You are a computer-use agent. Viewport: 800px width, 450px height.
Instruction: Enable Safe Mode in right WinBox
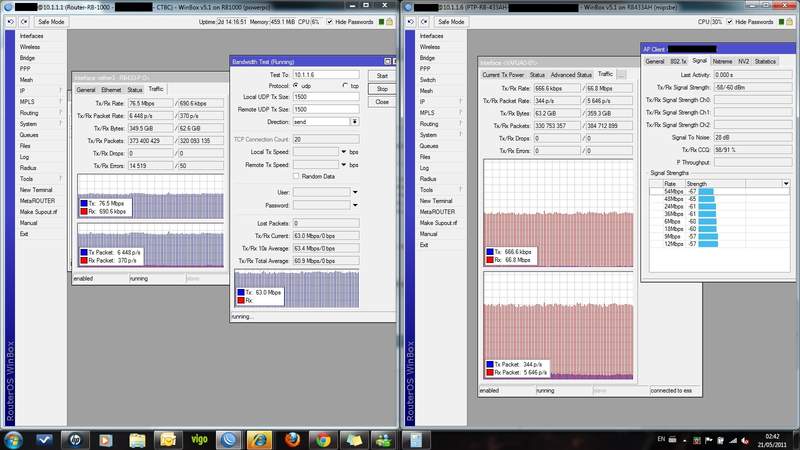[451, 22]
